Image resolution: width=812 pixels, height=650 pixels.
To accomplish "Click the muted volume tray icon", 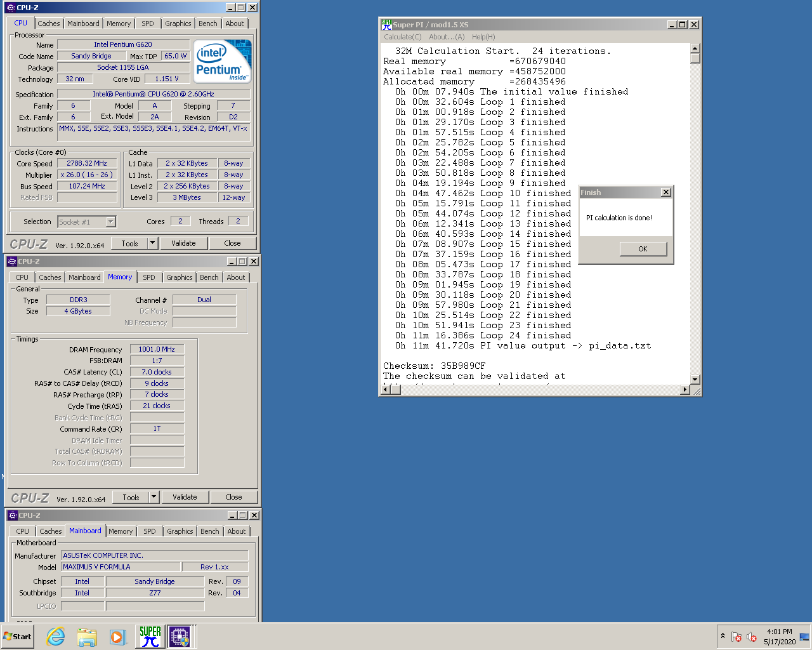I will 752,637.
